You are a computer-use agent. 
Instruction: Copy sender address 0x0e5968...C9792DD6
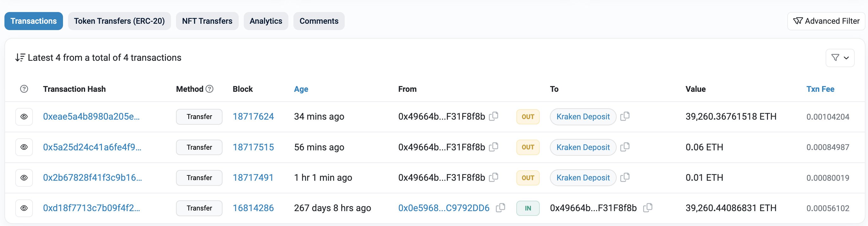point(500,208)
